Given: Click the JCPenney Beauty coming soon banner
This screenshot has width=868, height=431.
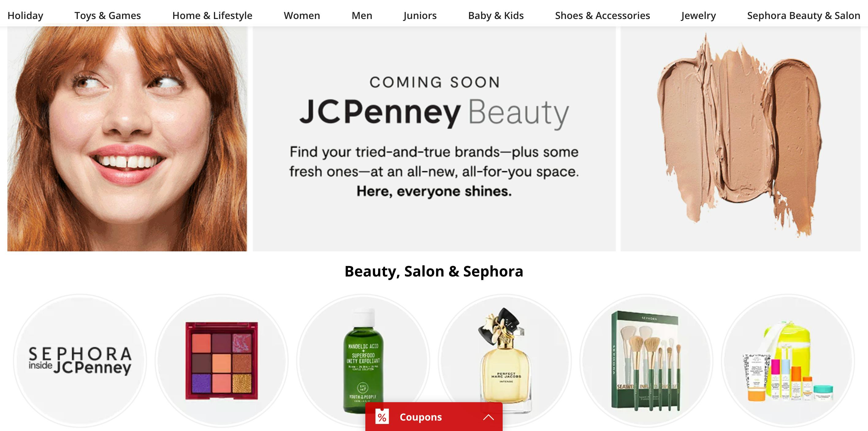Looking at the screenshot, I should pyautogui.click(x=434, y=139).
